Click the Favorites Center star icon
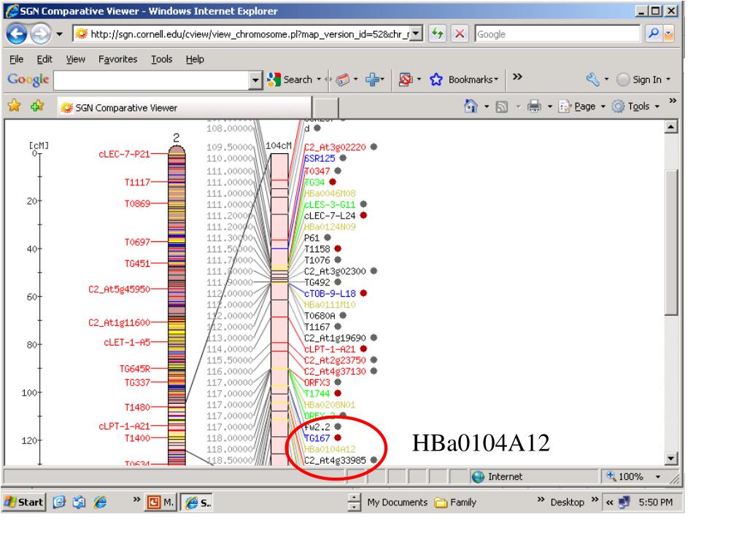 [15, 105]
